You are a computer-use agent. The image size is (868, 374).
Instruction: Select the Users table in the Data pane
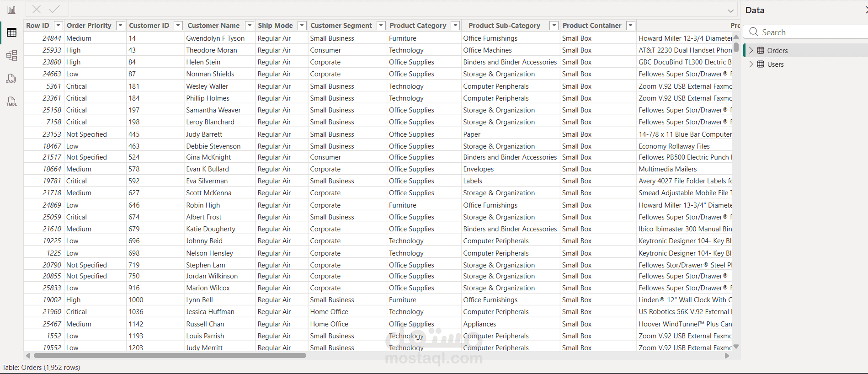(805, 64)
